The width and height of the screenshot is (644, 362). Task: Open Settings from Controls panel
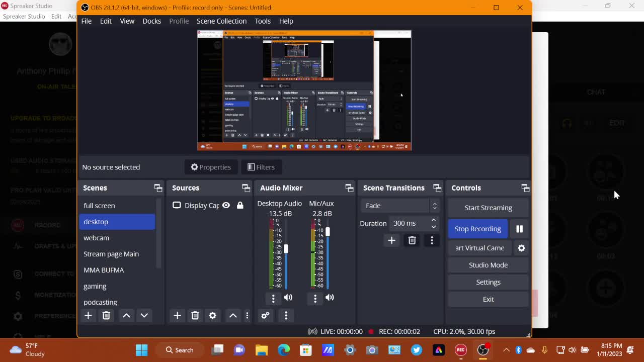point(488,282)
